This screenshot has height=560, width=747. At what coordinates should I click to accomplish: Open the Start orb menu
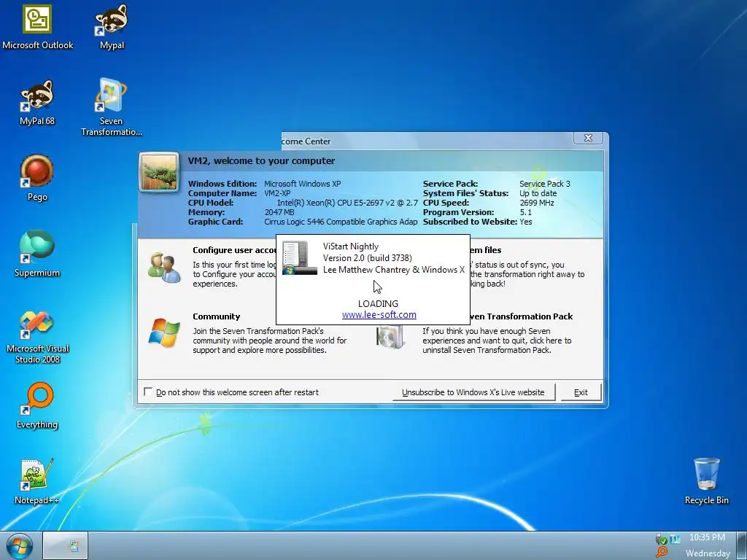coord(20,545)
